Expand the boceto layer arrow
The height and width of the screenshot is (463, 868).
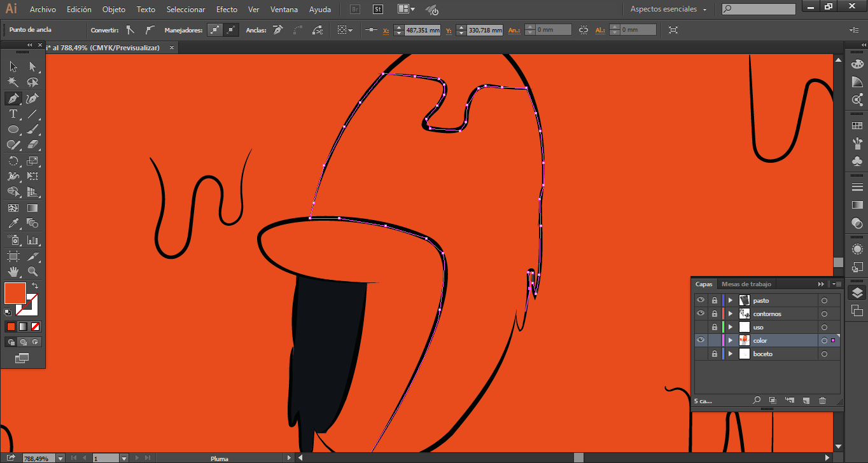(731, 354)
